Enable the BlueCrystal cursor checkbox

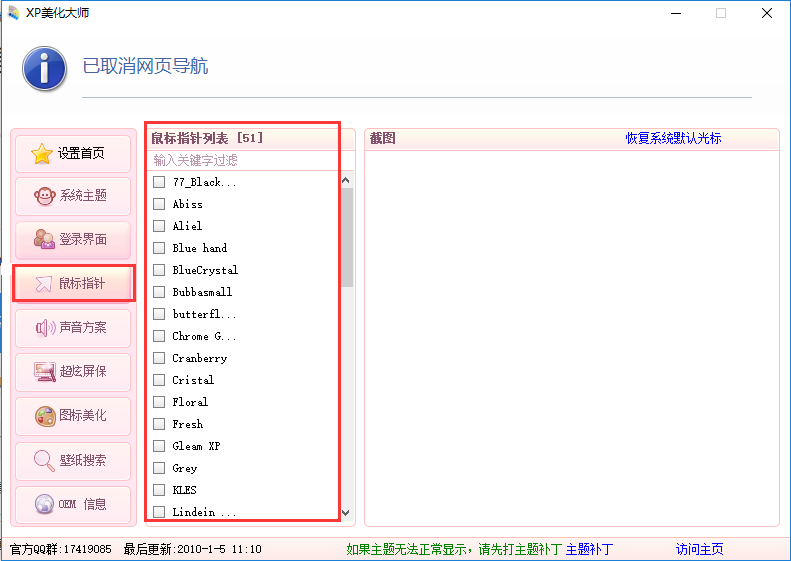(159, 270)
